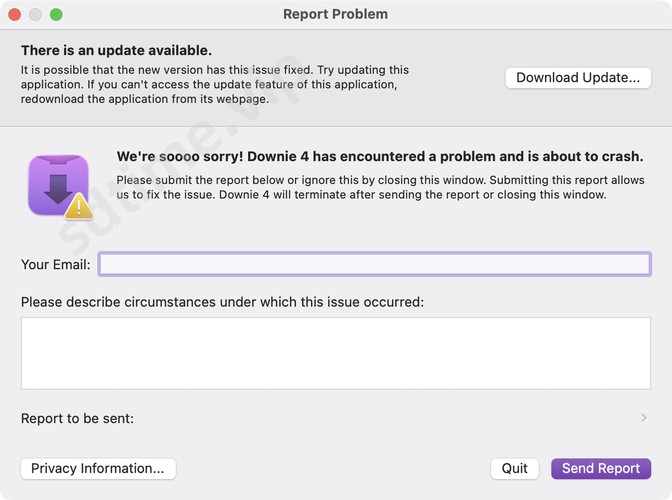672x500 pixels.
Task: Click the Downie 4 app icon
Action: [x=59, y=185]
